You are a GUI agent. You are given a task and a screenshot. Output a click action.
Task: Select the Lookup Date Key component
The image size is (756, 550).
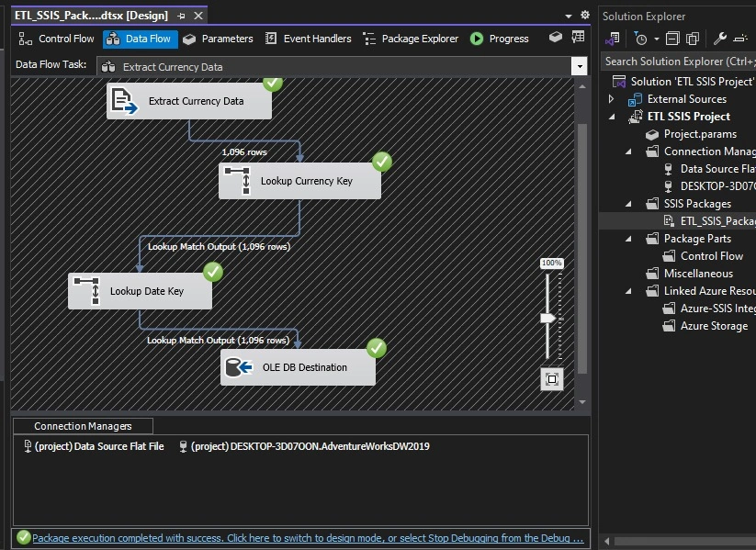(140, 291)
